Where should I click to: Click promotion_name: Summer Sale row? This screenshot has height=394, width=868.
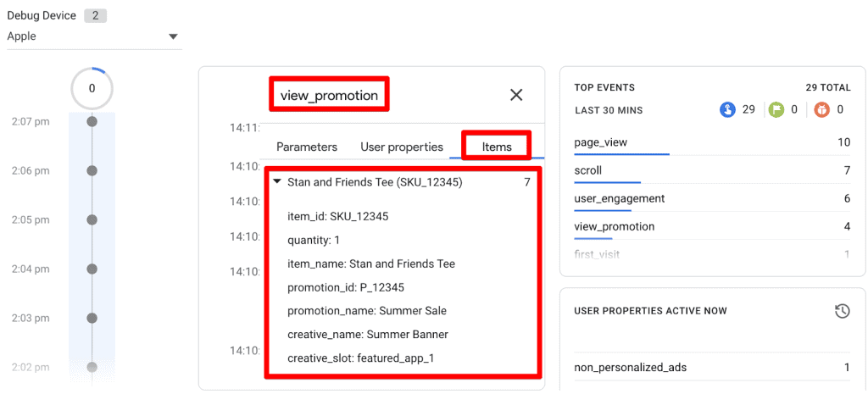(x=367, y=311)
